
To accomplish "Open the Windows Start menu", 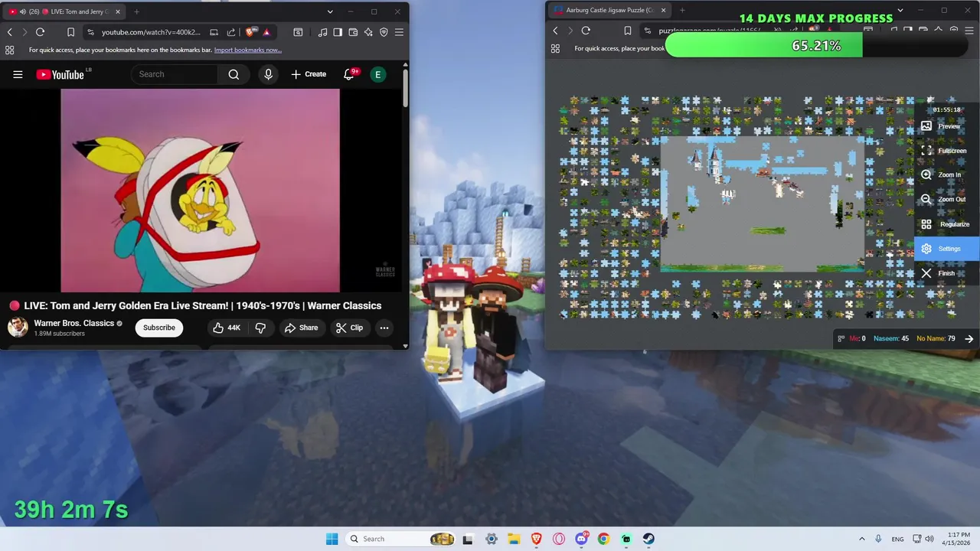I will click(x=332, y=539).
